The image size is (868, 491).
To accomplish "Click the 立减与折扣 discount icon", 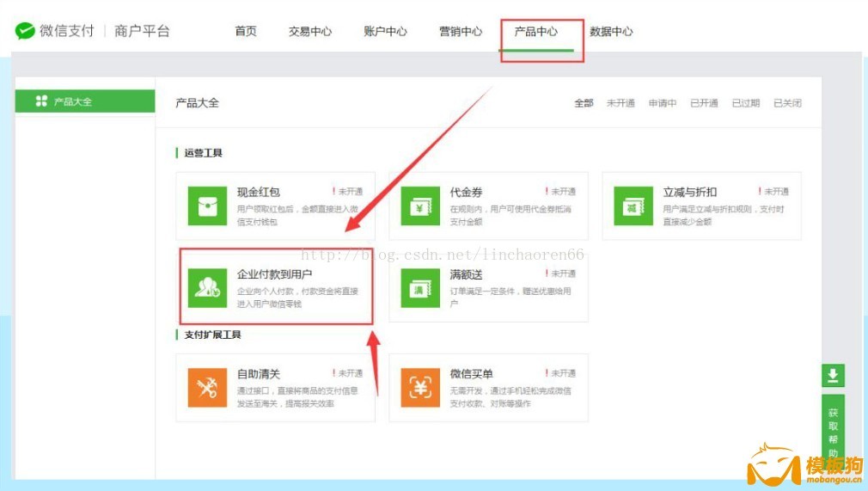I will click(x=633, y=206).
